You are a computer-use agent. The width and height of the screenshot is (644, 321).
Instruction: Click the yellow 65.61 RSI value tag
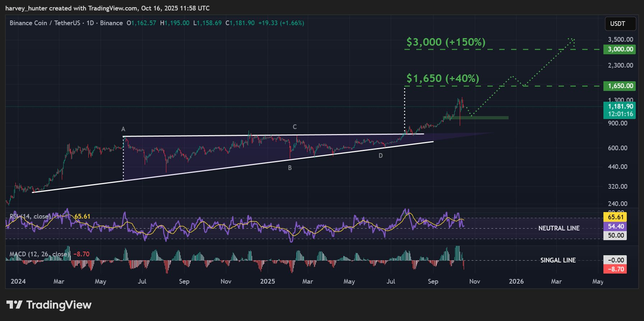coord(615,217)
